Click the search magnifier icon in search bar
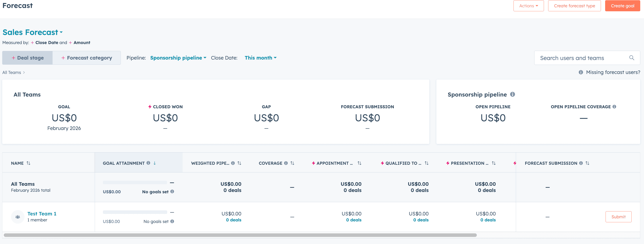 point(632,58)
